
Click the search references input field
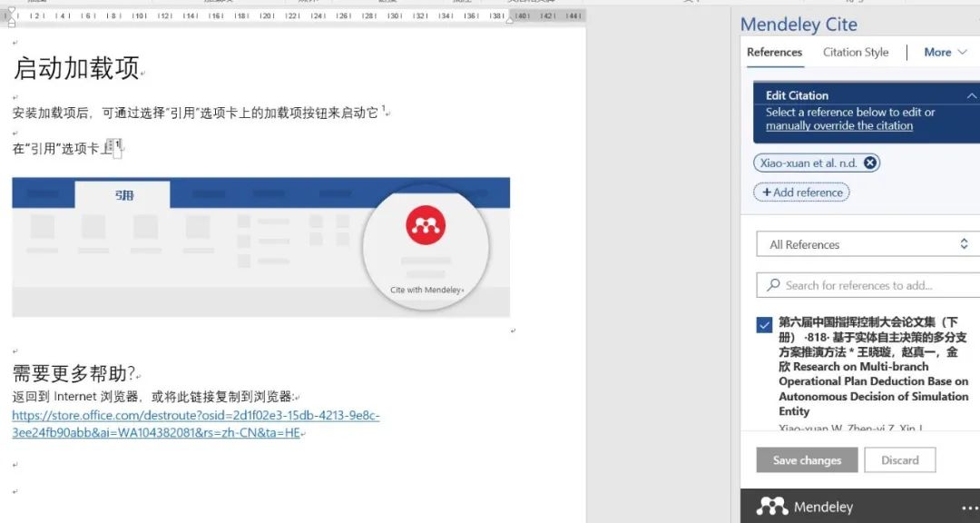click(868, 285)
